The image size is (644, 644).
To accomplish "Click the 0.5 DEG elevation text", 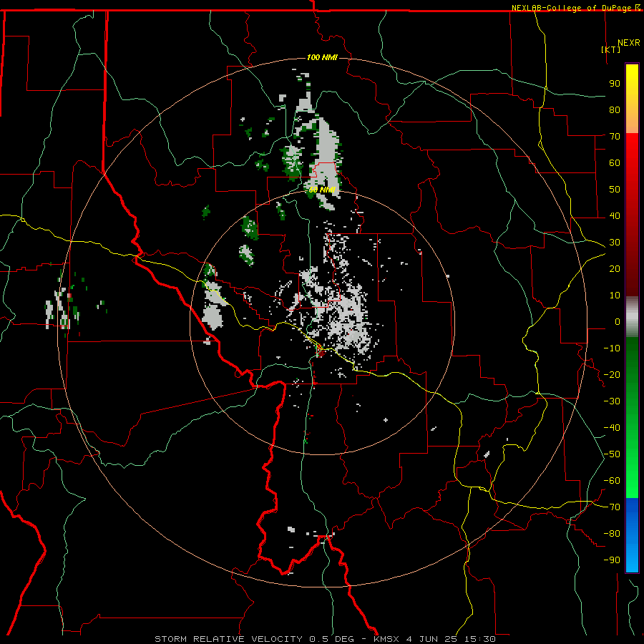I will point(331,639).
